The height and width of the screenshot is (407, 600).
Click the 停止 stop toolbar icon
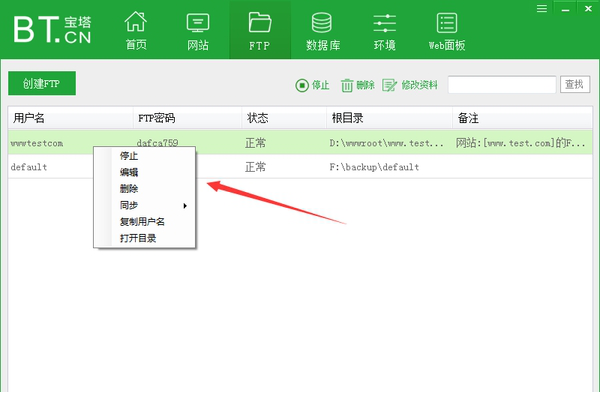(302, 86)
